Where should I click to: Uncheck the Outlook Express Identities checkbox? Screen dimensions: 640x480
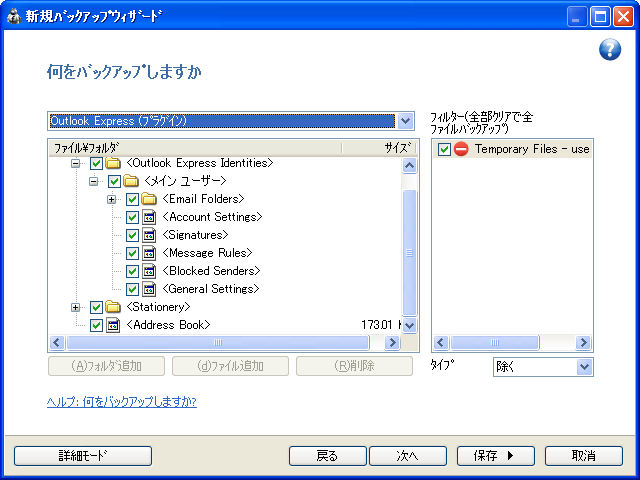(x=96, y=163)
